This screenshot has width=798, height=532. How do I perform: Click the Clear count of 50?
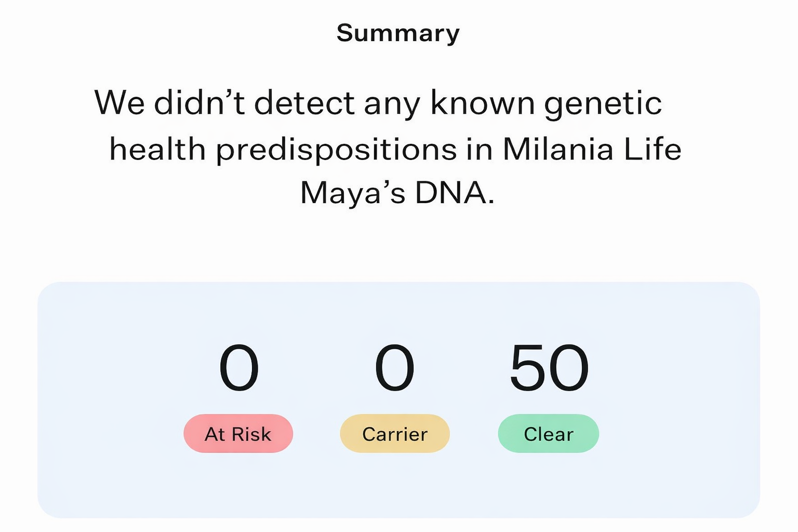coord(549,368)
